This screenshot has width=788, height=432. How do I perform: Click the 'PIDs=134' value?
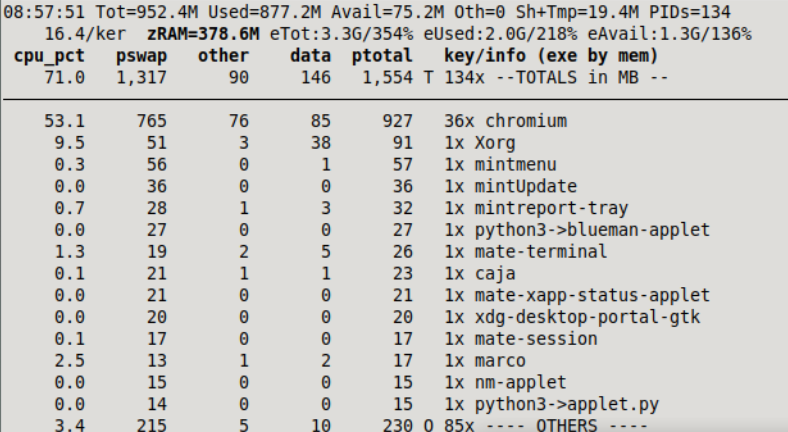[x=690, y=12]
